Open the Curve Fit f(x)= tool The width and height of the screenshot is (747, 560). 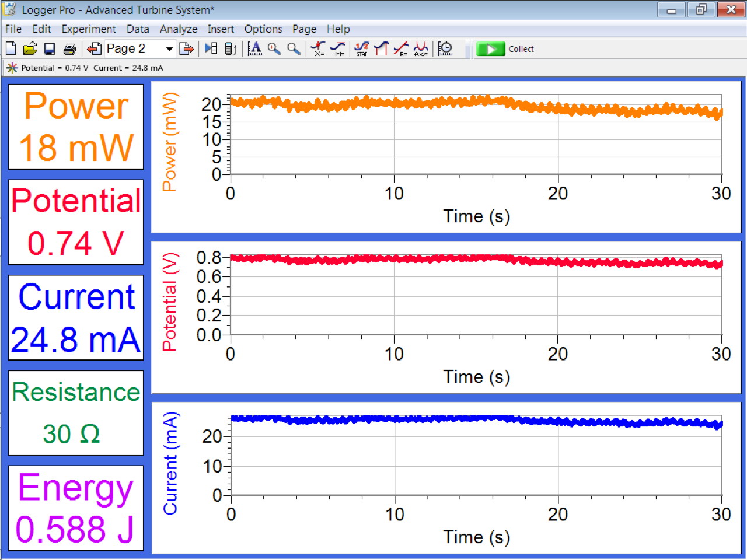pos(421,49)
